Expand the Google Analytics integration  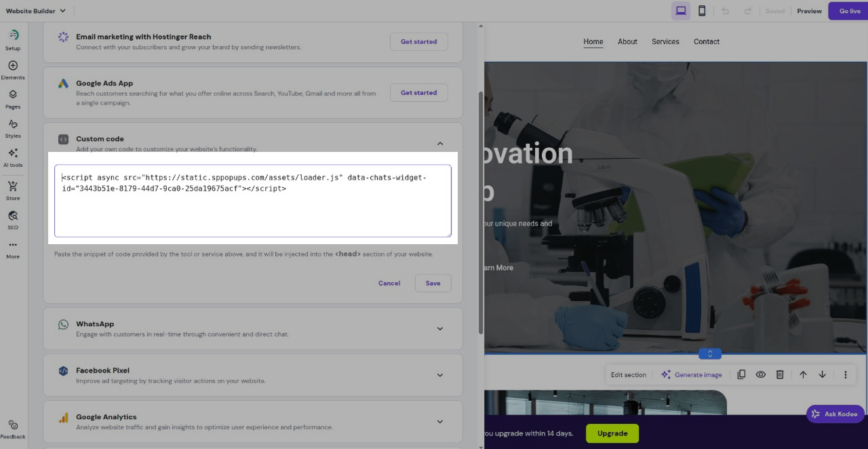[x=440, y=422]
